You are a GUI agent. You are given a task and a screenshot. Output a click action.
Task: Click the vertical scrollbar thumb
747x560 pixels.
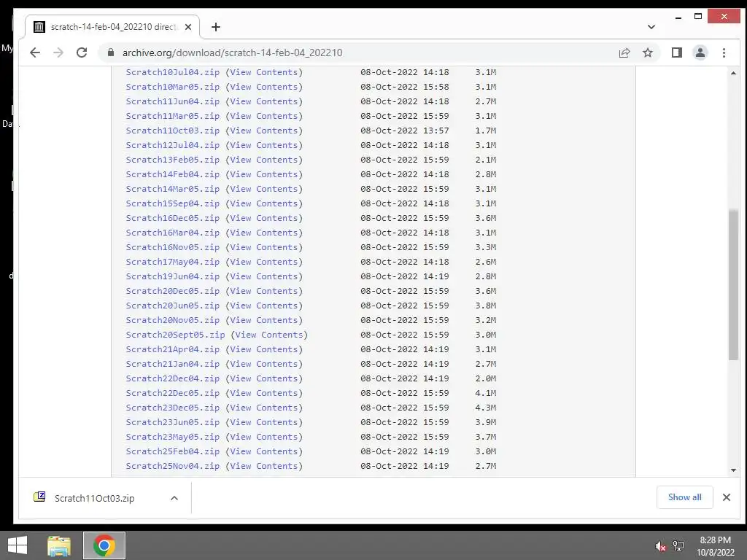[x=733, y=285]
